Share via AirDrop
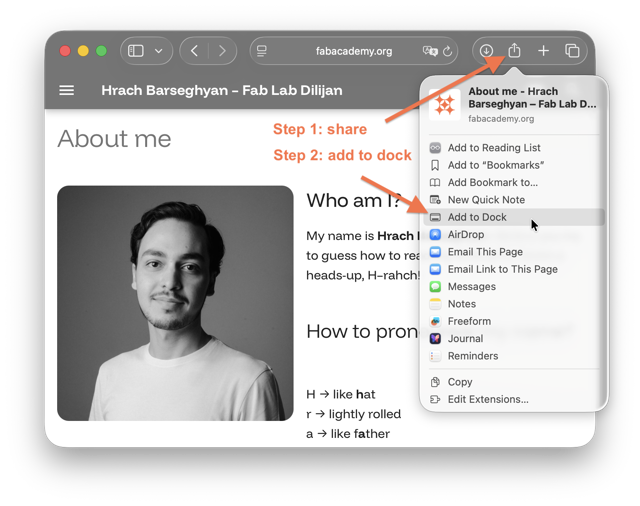This screenshot has height=506, width=640. pos(514,235)
